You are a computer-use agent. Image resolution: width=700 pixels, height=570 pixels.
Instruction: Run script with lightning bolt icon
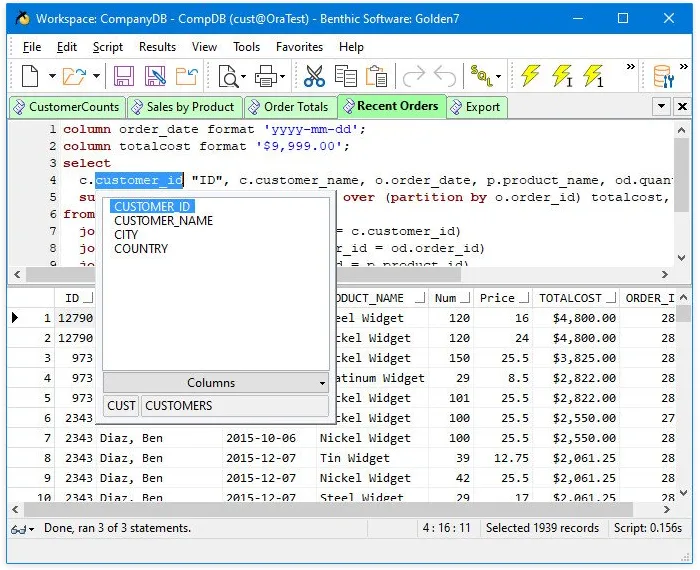[x=530, y=75]
